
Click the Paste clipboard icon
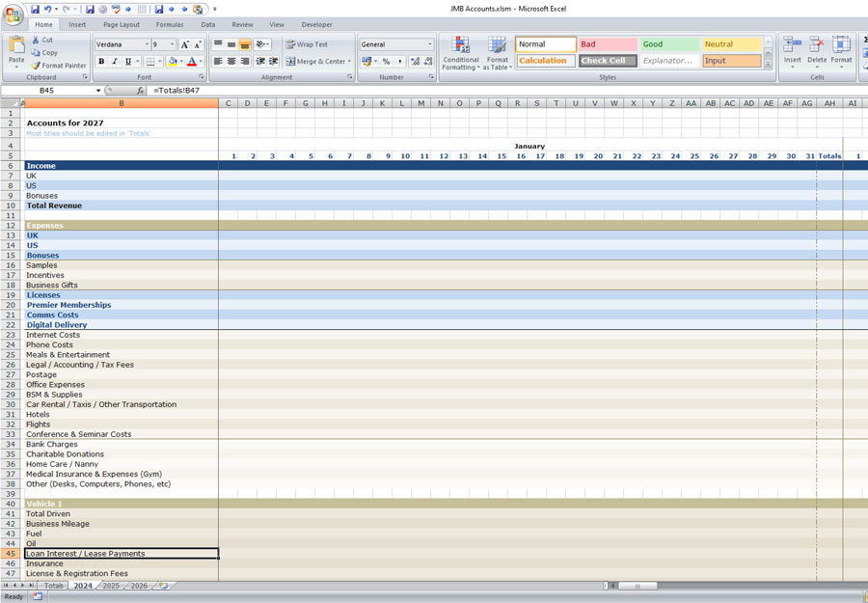click(x=16, y=45)
